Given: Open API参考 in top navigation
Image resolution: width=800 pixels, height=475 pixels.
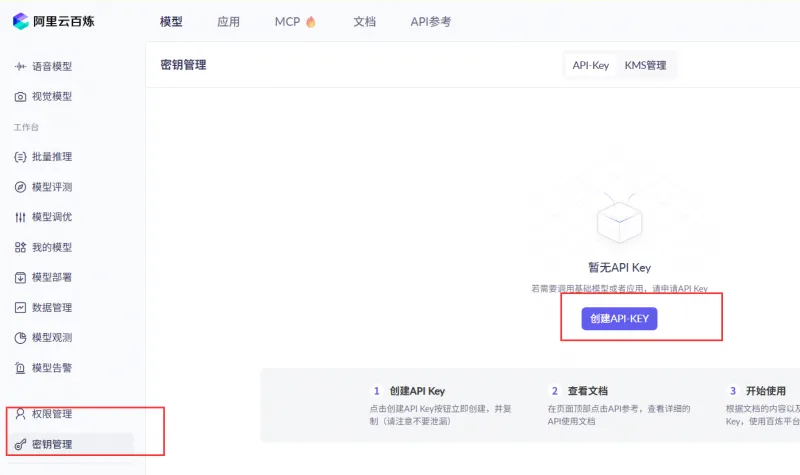Looking at the screenshot, I should [x=430, y=21].
